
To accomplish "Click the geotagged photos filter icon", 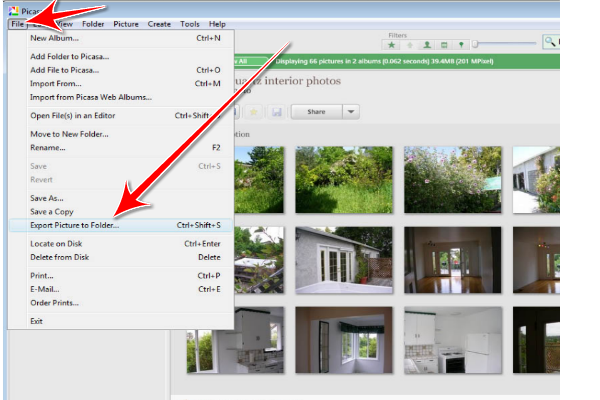I will click(460, 44).
